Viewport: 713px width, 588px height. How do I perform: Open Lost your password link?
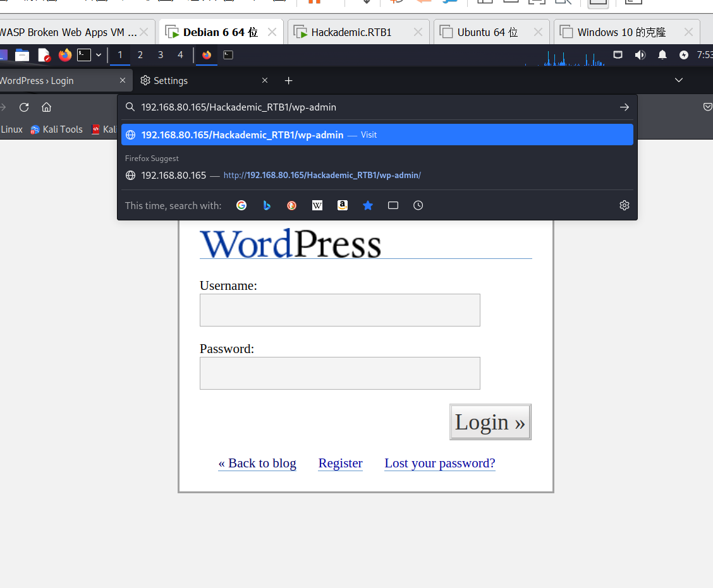click(440, 464)
